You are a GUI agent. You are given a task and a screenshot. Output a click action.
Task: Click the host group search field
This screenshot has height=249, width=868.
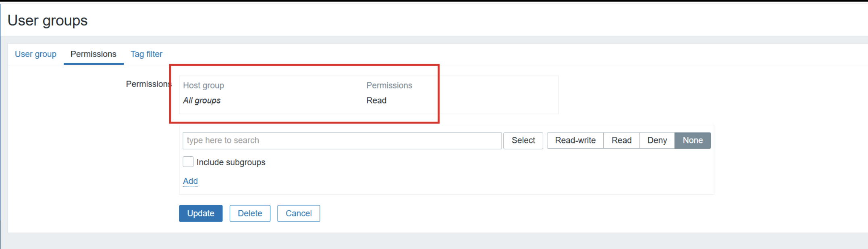coord(342,141)
